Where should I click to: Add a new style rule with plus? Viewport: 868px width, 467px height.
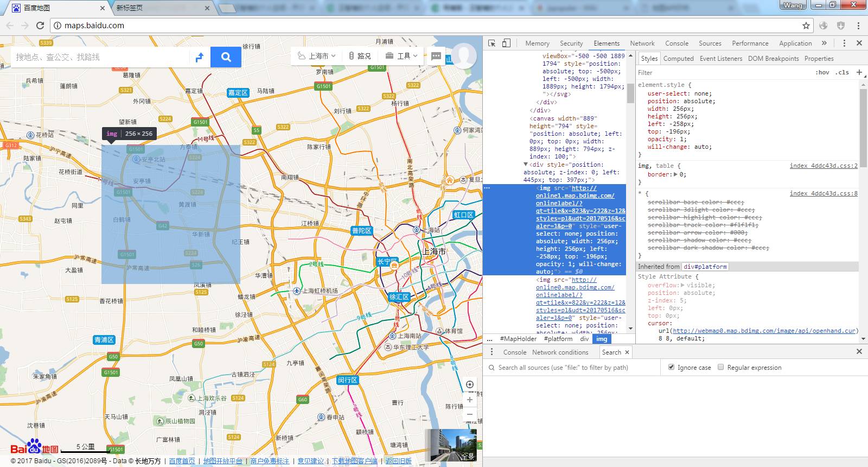click(859, 72)
